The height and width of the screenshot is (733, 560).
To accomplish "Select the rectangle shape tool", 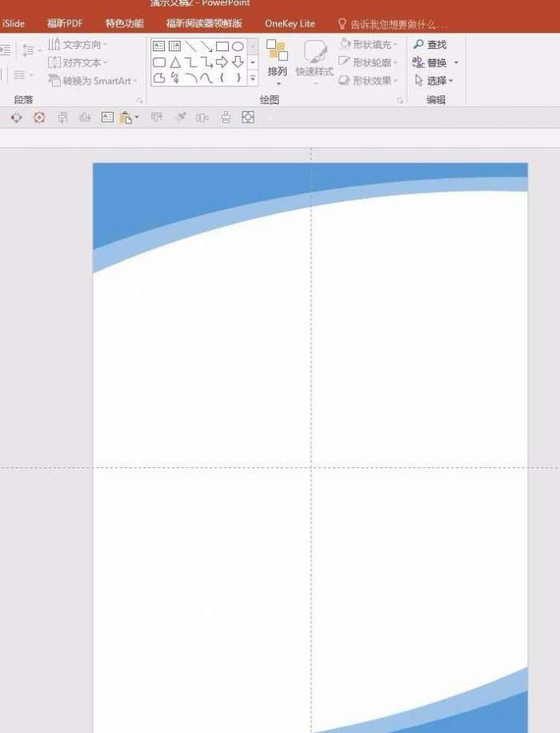I will click(222, 46).
